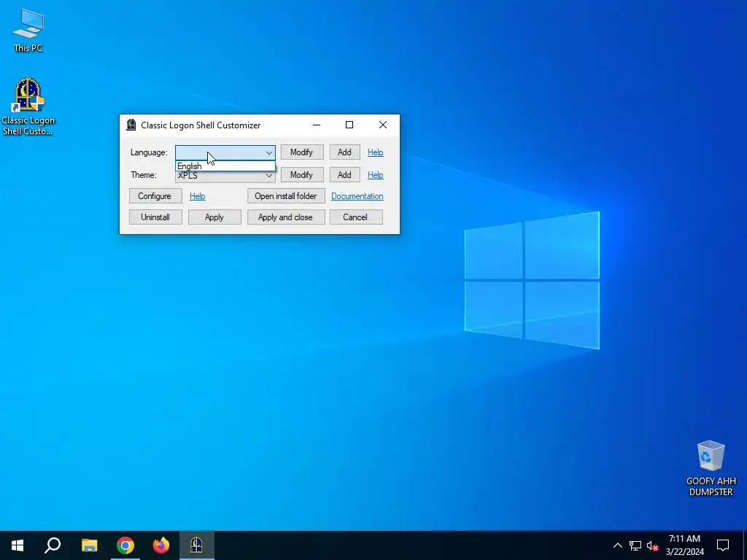The width and height of the screenshot is (747, 560).
Task: Click Open install folder button
Action: click(x=286, y=196)
